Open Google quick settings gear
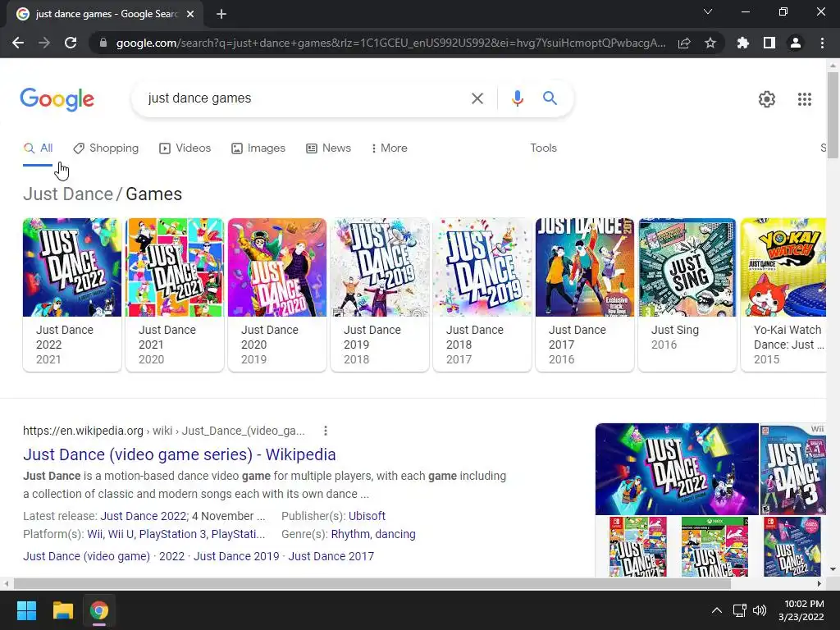Image resolution: width=840 pixels, height=630 pixels. pos(767,99)
